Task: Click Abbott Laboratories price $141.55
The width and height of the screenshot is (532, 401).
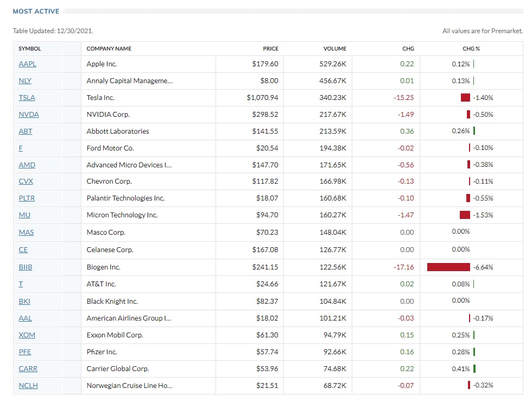Action: 265,131
